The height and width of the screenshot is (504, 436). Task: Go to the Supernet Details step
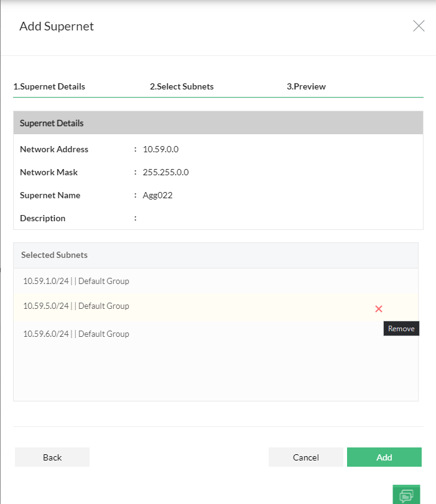pos(49,86)
